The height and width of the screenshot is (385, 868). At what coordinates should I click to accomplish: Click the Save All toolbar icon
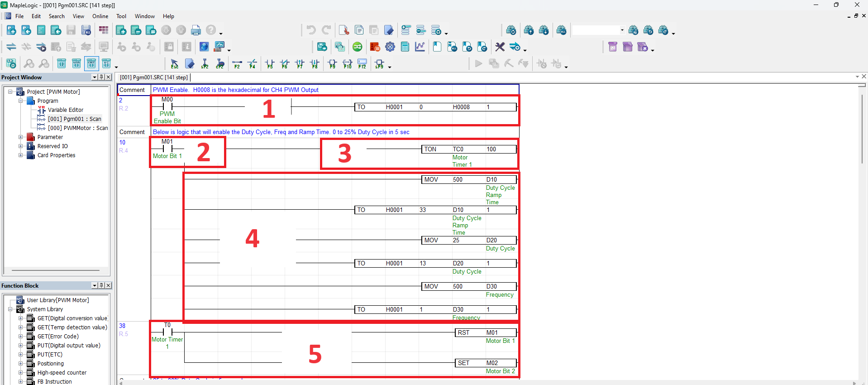[x=86, y=30]
